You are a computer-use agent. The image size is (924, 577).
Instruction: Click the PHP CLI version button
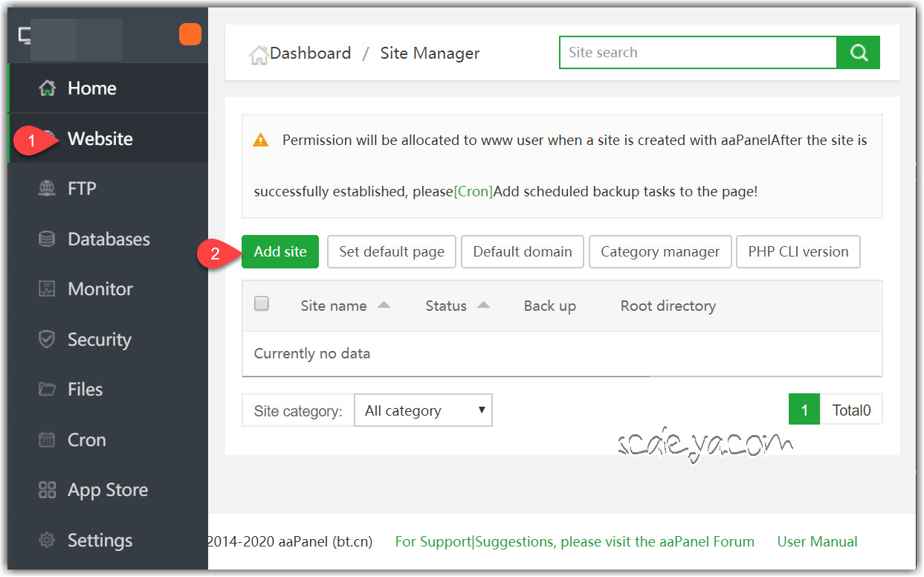798,252
